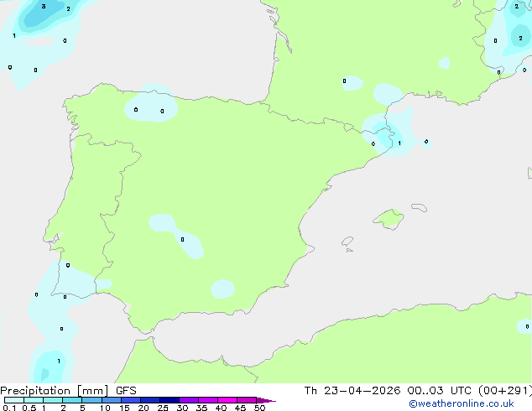Click the 0.1–0.5 mm legend color swatch
Screen dimensions: 532x411
(14, 400)
